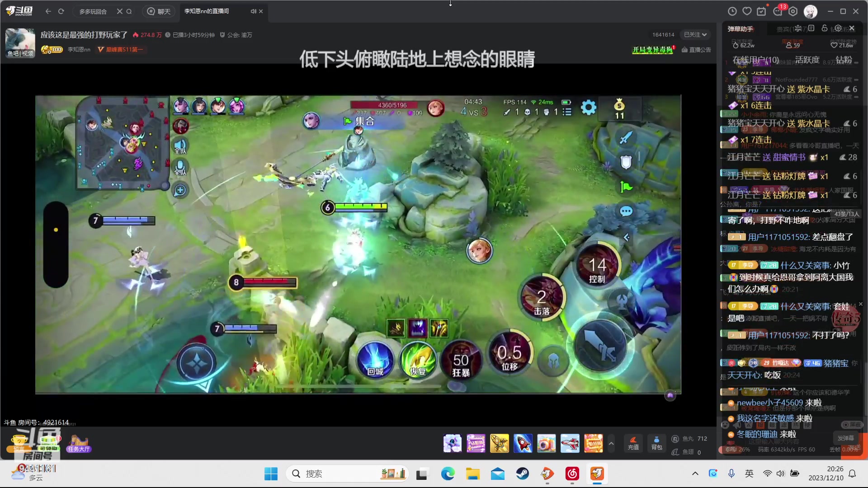This screenshot has height=488, width=868.
Task: Open the 背包 backpack button
Action: tap(656, 443)
